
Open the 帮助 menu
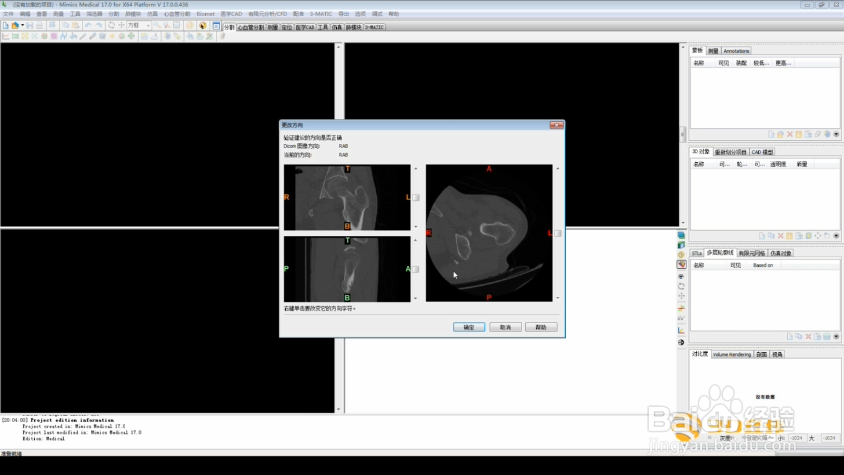(393, 14)
